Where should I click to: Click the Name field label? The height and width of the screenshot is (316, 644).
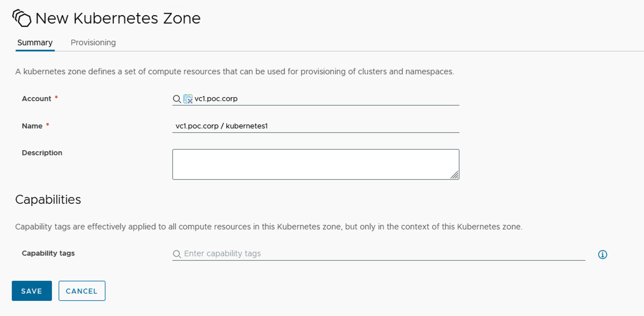click(32, 126)
